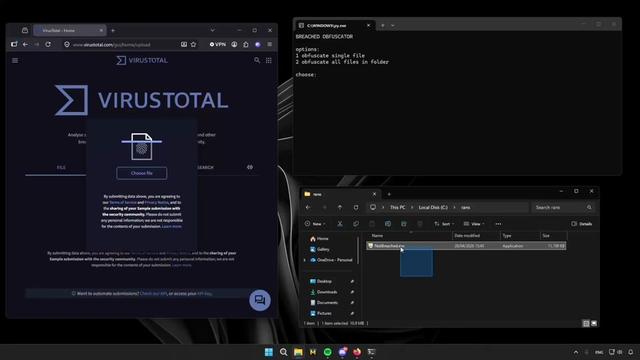Image resolution: width=640 pixels, height=360 pixels.
Task: Open the Sort dropdown in Explorer
Action: click(444, 224)
